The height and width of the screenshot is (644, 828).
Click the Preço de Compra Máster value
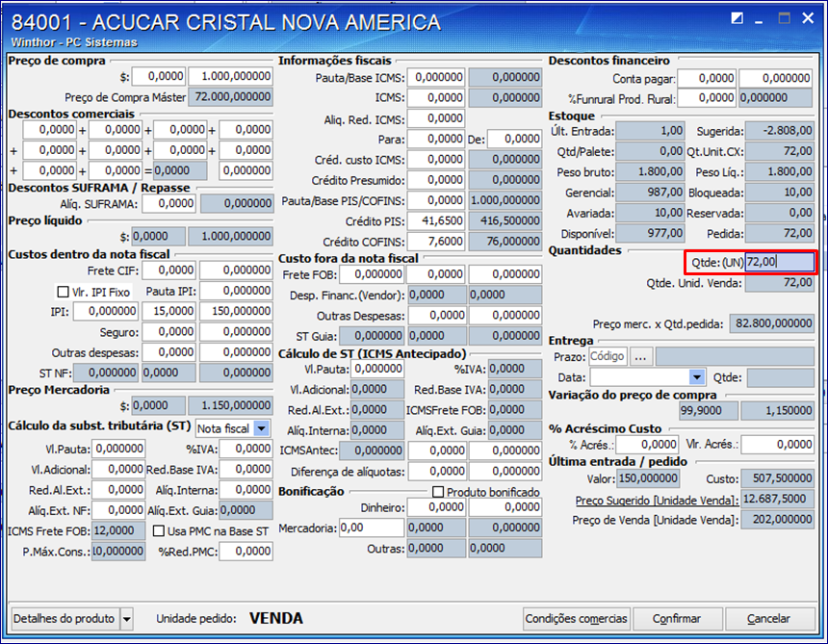pyautogui.click(x=231, y=96)
